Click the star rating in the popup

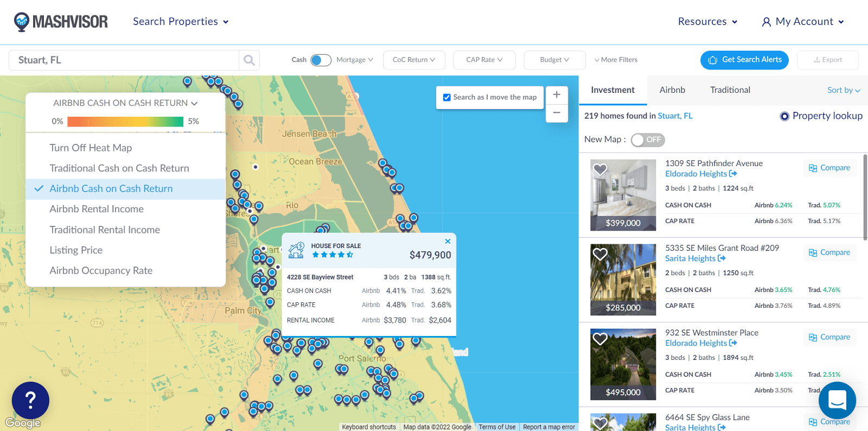[x=333, y=255]
